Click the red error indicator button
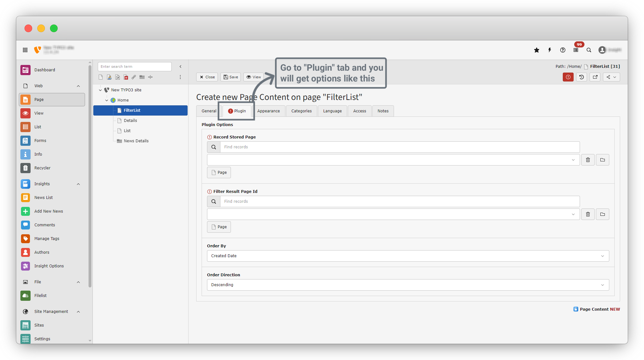 [568, 77]
